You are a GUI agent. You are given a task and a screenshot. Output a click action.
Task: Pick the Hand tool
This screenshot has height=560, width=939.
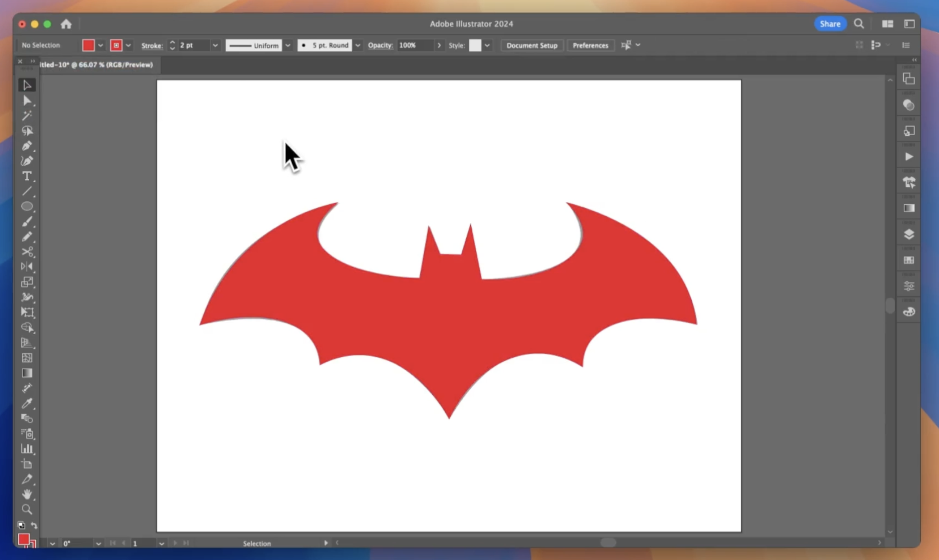coord(27,494)
